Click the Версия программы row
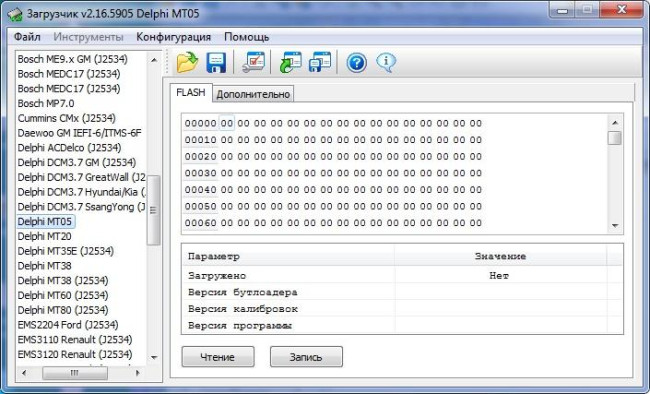 [402, 325]
